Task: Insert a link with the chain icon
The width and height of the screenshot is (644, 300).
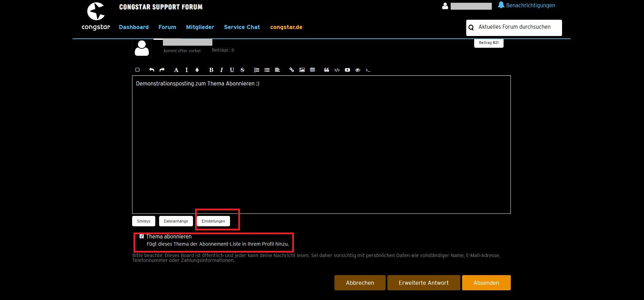Action: (292, 70)
